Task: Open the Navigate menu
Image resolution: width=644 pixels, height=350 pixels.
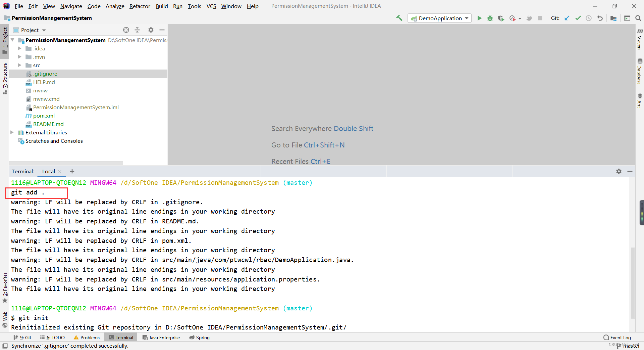Action: 71,6
